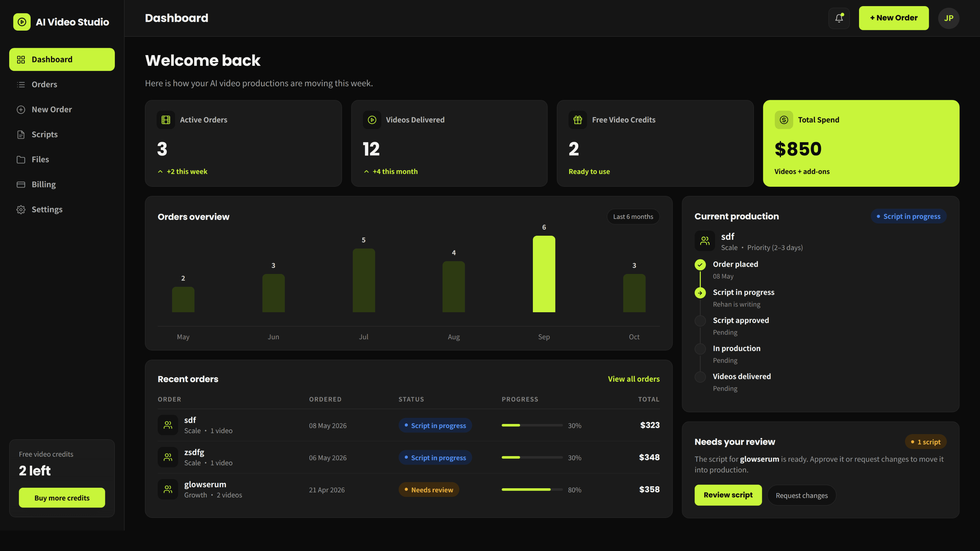
Task: Click the 21 Apr 2026 ordered date
Action: tap(327, 490)
